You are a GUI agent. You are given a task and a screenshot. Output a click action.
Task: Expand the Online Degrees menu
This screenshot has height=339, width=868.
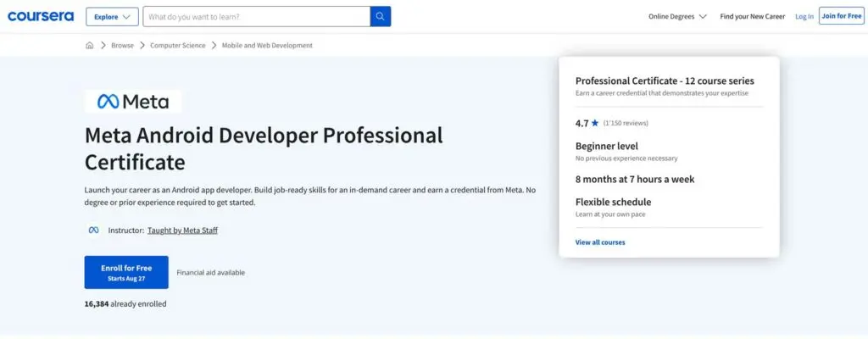tap(677, 17)
